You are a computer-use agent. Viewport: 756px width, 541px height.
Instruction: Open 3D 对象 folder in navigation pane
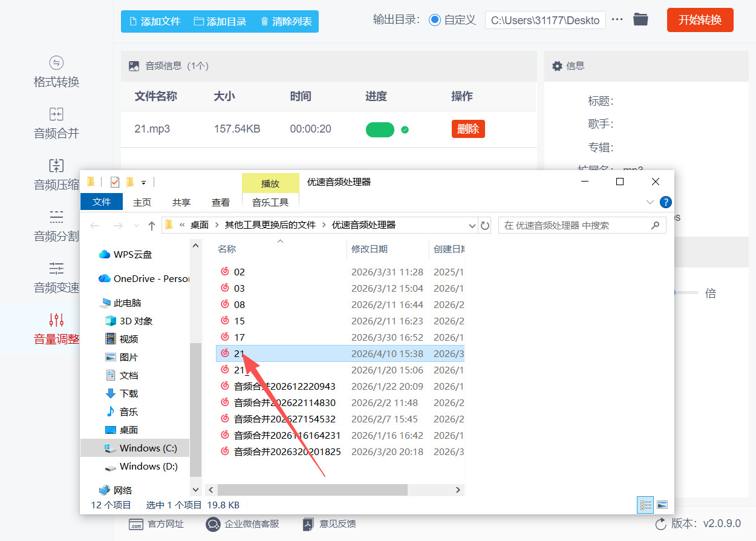(129, 321)
